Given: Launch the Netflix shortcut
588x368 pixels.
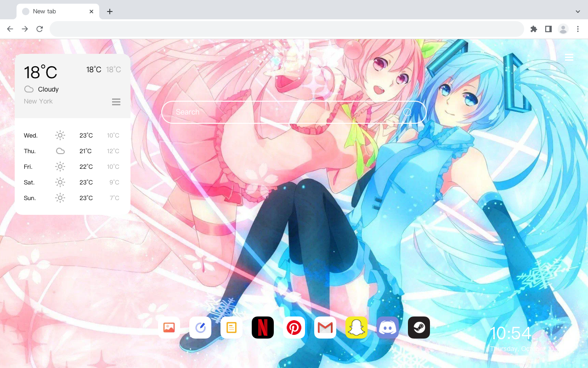Looking at the screenshot, I should pos(263,328).
